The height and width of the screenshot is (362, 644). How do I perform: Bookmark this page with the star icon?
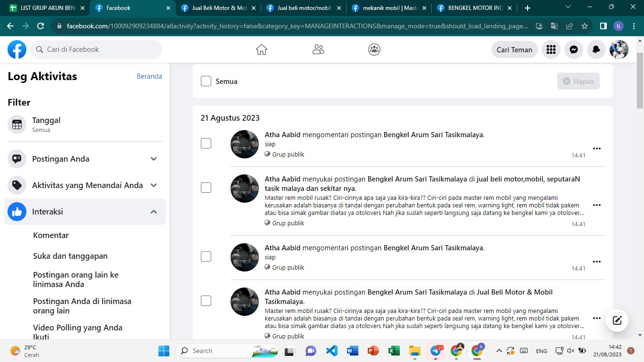(x=585, y=26)
